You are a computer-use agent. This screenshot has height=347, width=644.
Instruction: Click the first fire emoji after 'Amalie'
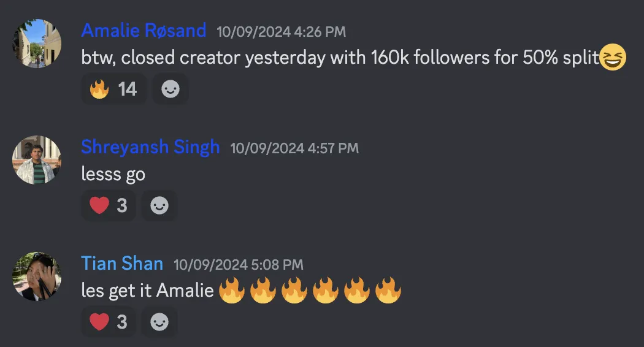point(231,290)
